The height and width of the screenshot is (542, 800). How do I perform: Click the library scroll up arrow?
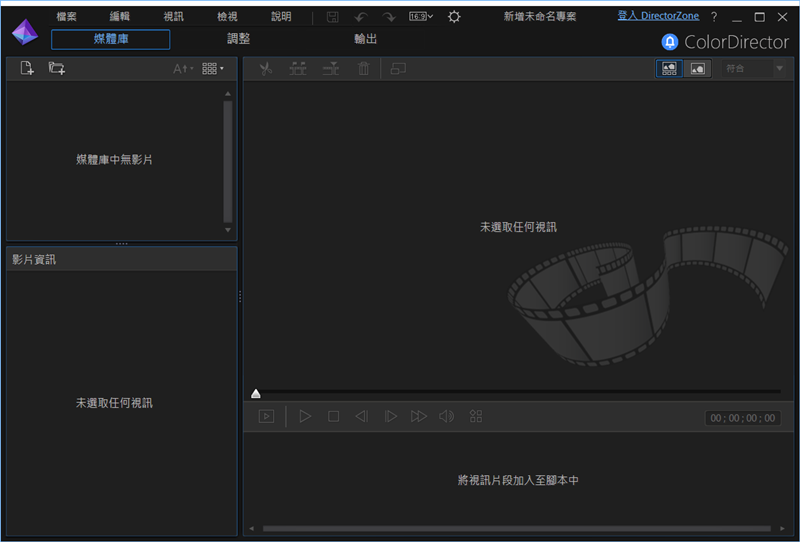pyautogui.click(x=228, y=93)
